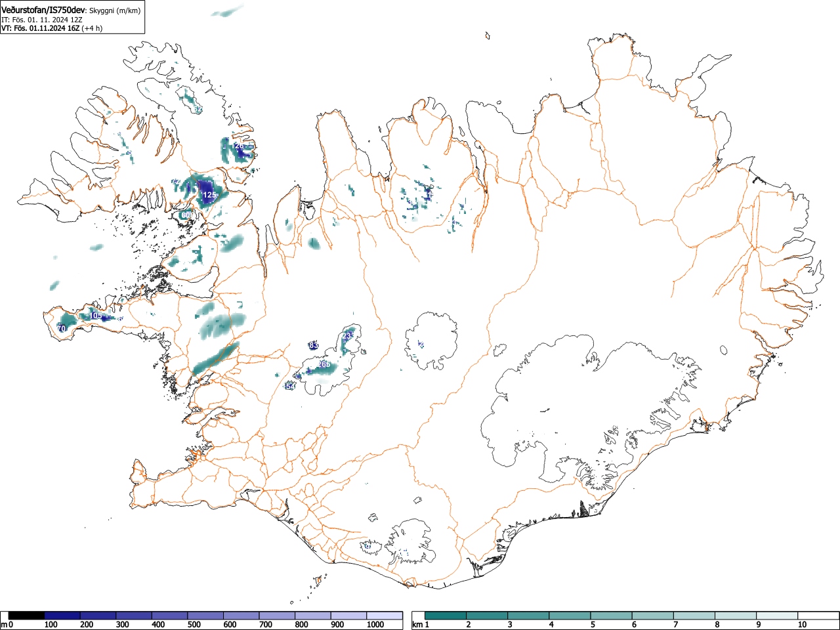Viewport: 840px width, 630px height.
Task: Select the 5–6 km legend swatch
Action: tap(611, 616)
